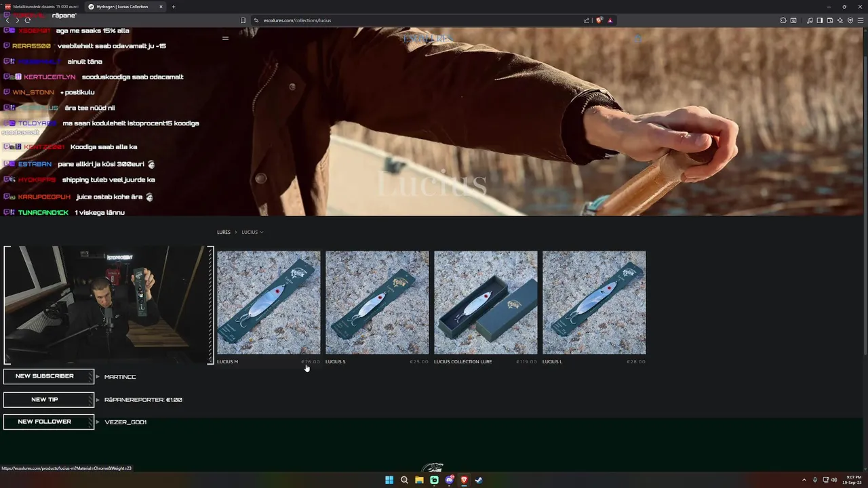868x488 pixels.
Task: Open the Extensions puzzle icon
Action: pos(783,20)
